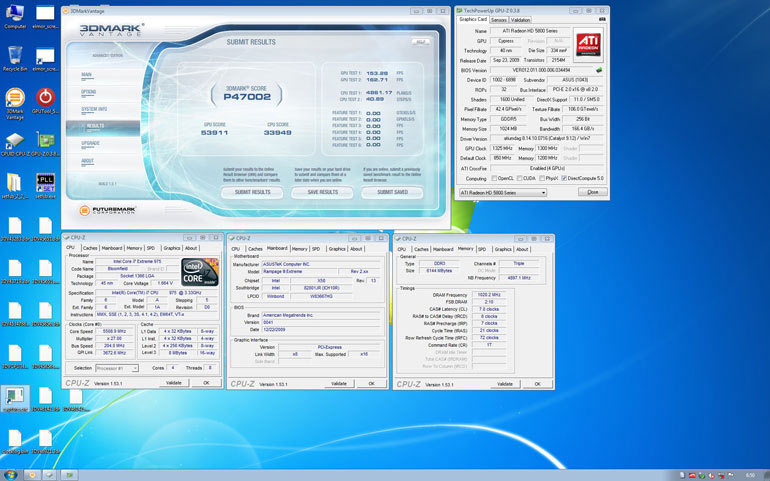The height and width of the screenshot is (481, 770).
Task: Click OK in the middle CPU-Z window
Action: (371, 384)
